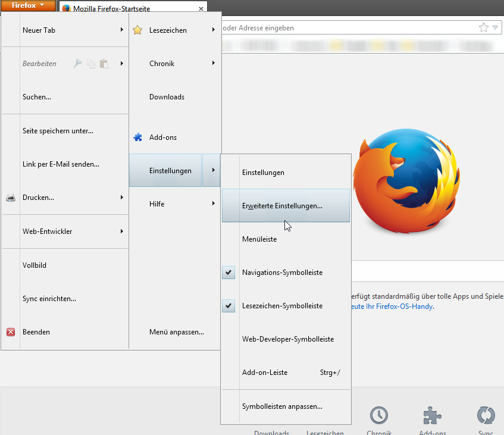Screen dimensions: 504x435
Task: Click the Lesezeichen star icon in menu
Action: 137,30
